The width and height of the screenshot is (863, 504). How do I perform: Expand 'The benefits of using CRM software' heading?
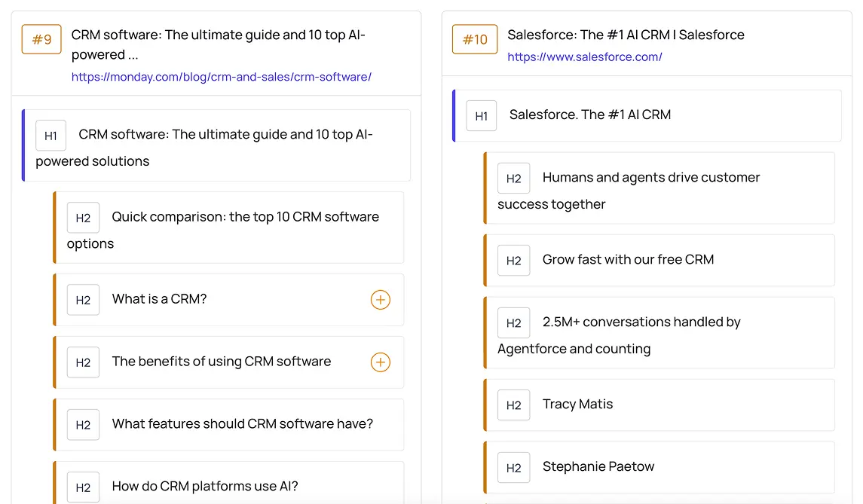(x=380, y=362)
